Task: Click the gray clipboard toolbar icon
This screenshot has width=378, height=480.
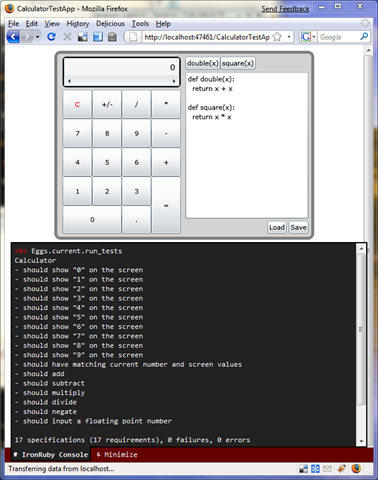Action: pyautogui.click(x=112, y=37)
